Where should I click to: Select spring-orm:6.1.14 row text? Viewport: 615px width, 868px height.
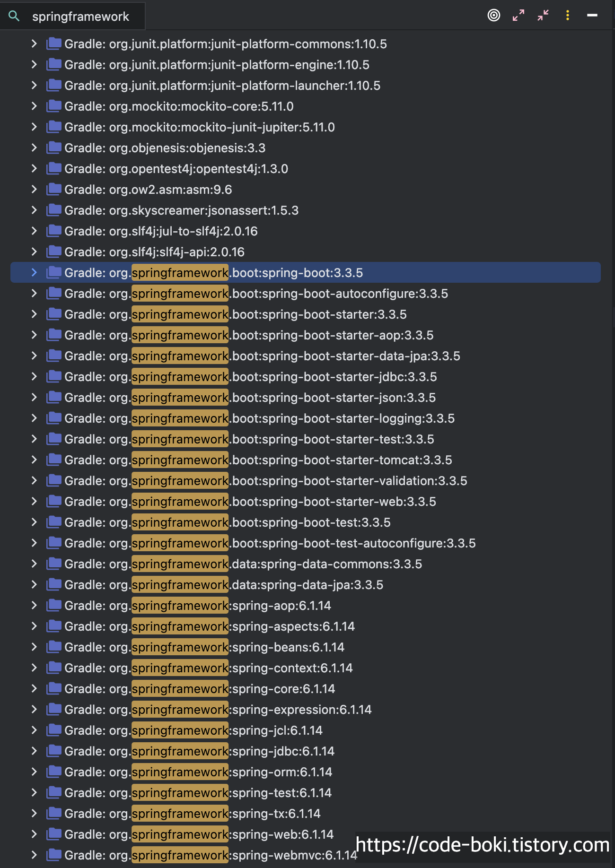pyautogui.click(x=198, y=772)
